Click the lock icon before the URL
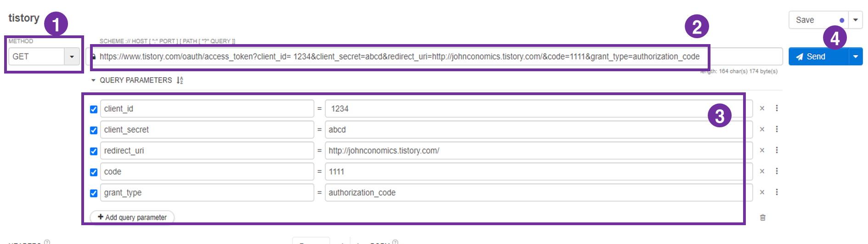Viewport: 868px width, 244px height. (x=94, y=57)
